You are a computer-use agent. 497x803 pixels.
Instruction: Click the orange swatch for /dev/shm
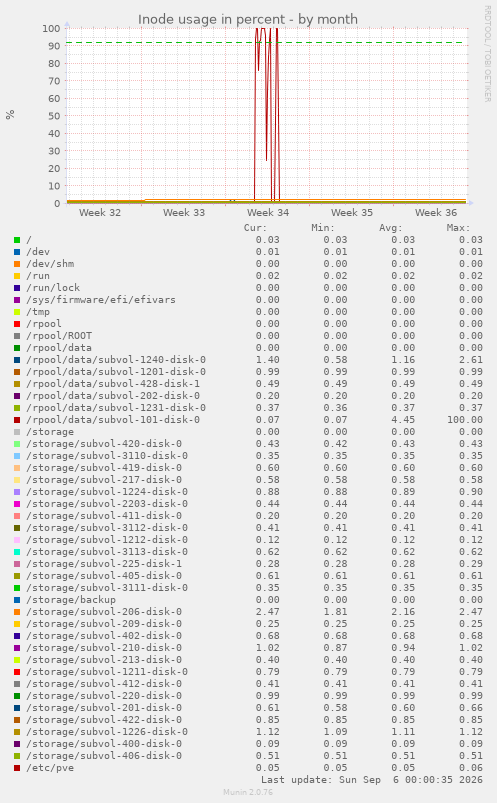(17, 264)
